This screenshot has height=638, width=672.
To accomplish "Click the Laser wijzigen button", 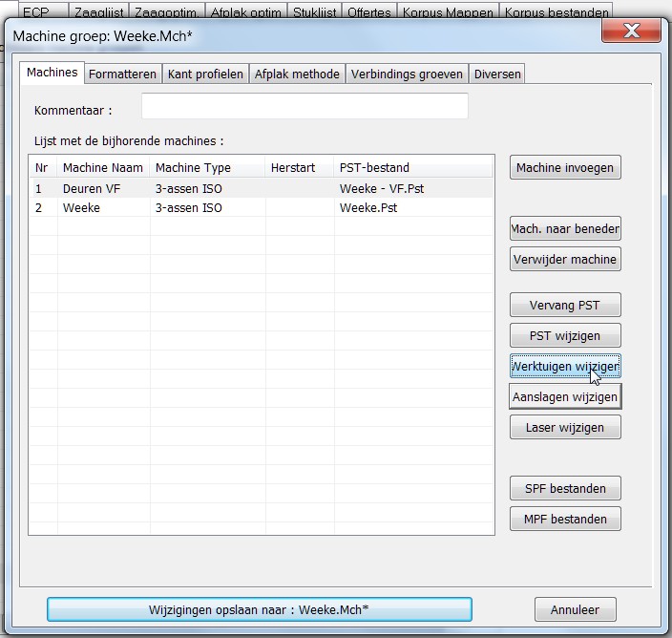I will (565, 427).
